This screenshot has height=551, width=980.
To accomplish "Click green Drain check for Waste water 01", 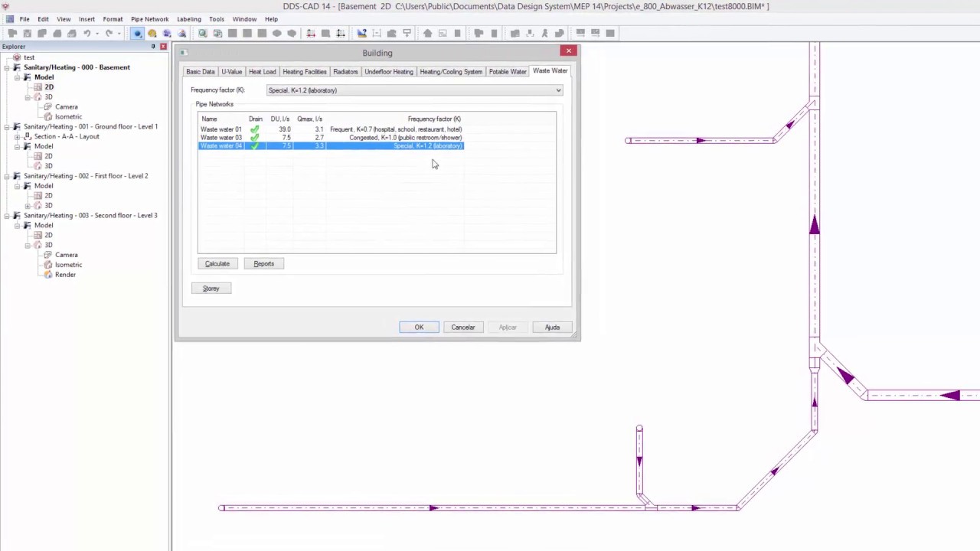I will click(x=254, y=129).
